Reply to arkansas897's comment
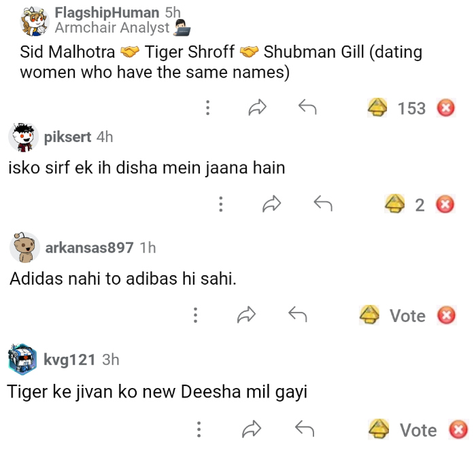 point(297,315)
